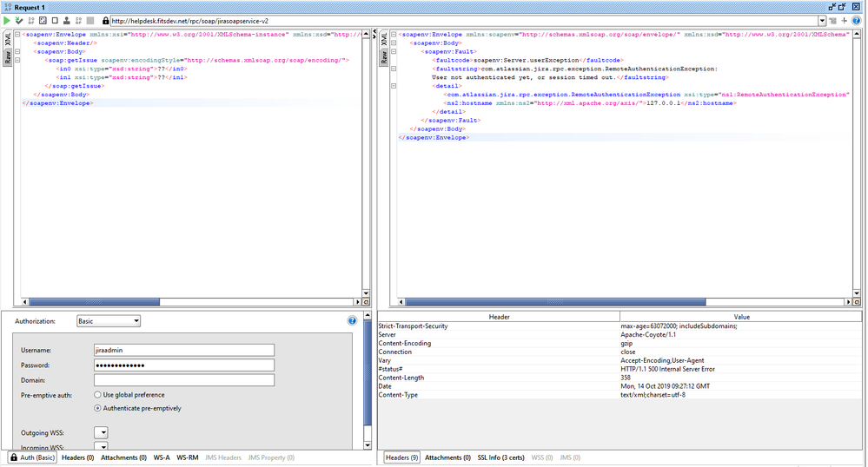Click the response editor horizontal scrollbar thumb
This screenshot has height=467, width=868.
click(555, 302)
